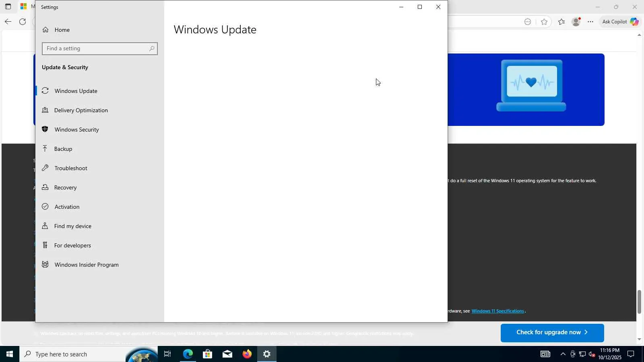This screenshot has height=362, width=644.
Task: Open the taskbar clock and calendar
Action: 610,354
